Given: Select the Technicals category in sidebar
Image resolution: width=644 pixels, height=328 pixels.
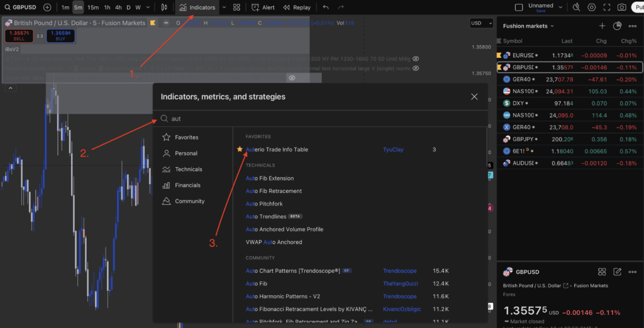Looking at the screenshot, I should [188, 169].
